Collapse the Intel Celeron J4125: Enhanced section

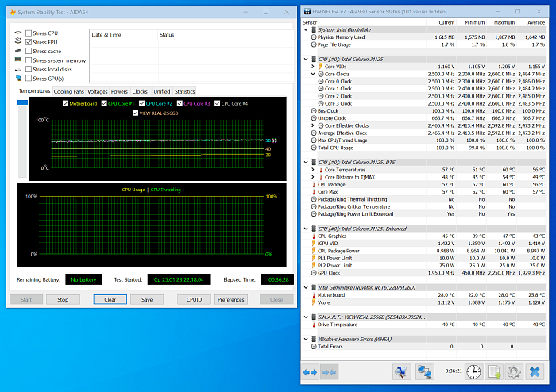click(x=306, y=229)
